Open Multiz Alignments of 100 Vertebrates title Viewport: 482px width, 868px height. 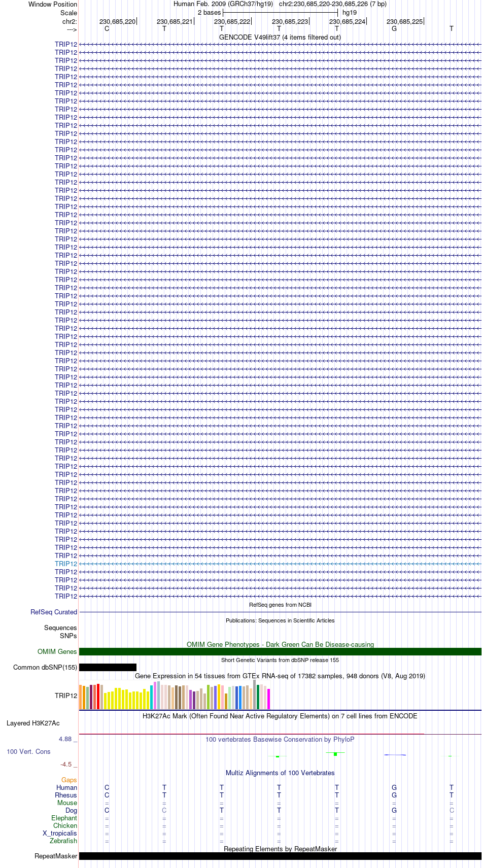[x=280, y=773]
